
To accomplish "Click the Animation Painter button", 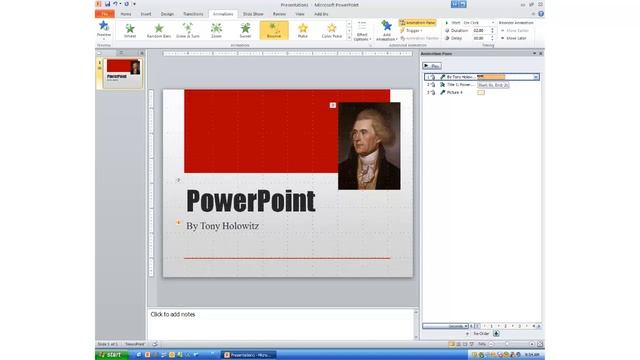I will [x=419, y=38].
